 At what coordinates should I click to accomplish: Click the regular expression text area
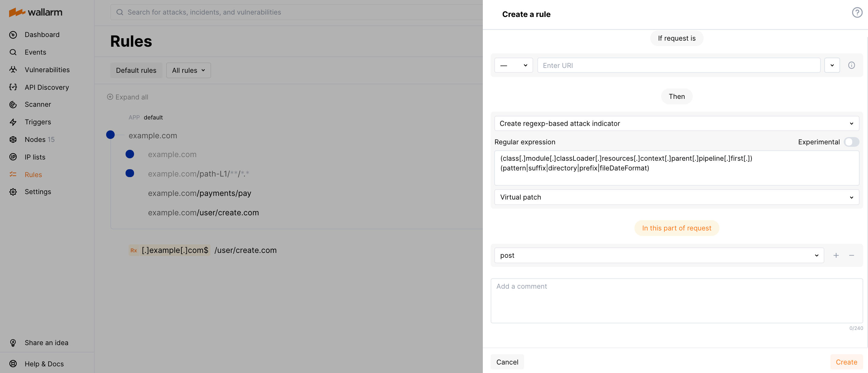point(677,168)
